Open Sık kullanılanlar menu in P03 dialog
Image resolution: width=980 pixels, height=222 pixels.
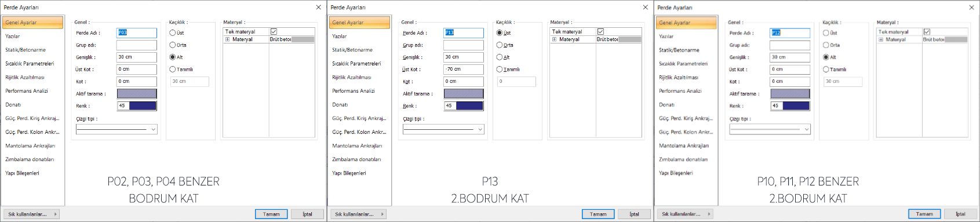point(32,214)
